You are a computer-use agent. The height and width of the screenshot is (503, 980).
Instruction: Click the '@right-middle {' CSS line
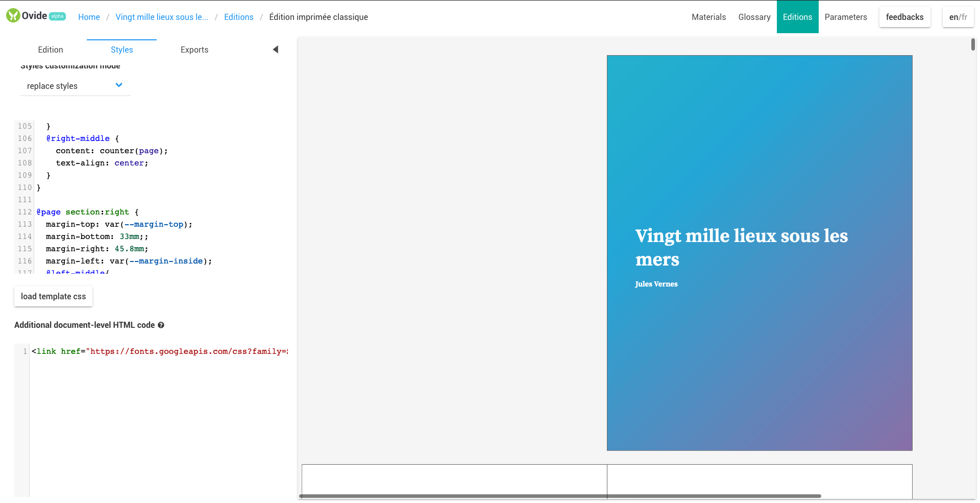(x=83, y=138)
